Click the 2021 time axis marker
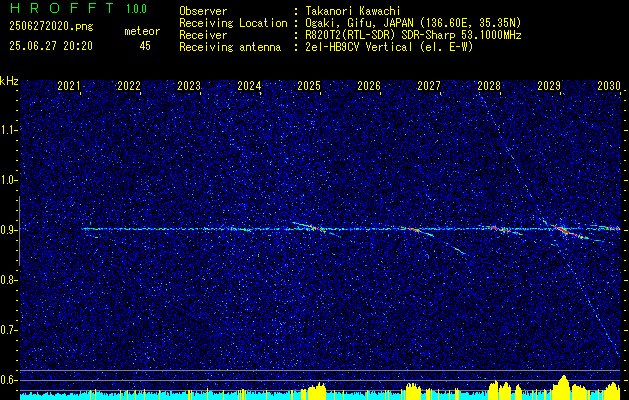This screenshot has width=629, height=400. (x=69, y=86)
